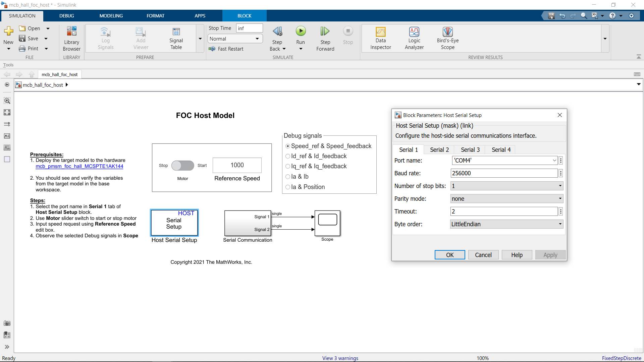Click inside the Stop Time field showing inf
Viewport: 644px width, 362px height.
[x=250, y=28]
